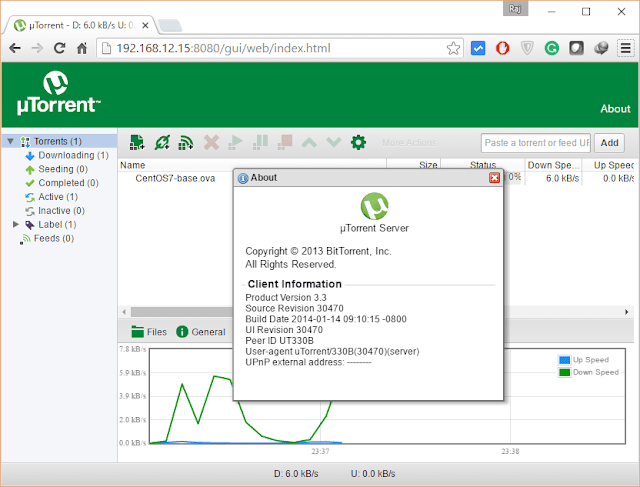This screenshot has height=487, width=640.
Task: Click the U: 0.0 kB/s status bar text
Action: pyautogui.click(x=373, y=474)
